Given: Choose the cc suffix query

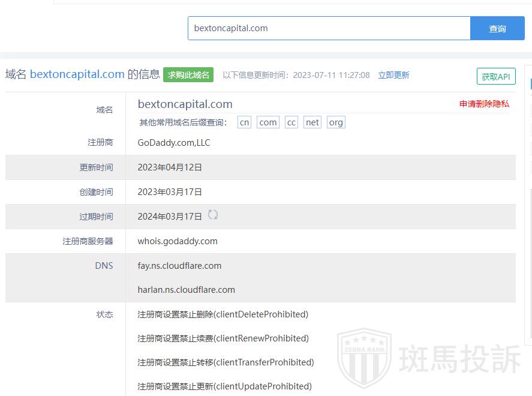Looking at the screenshot, I should [x=291, y=122].
